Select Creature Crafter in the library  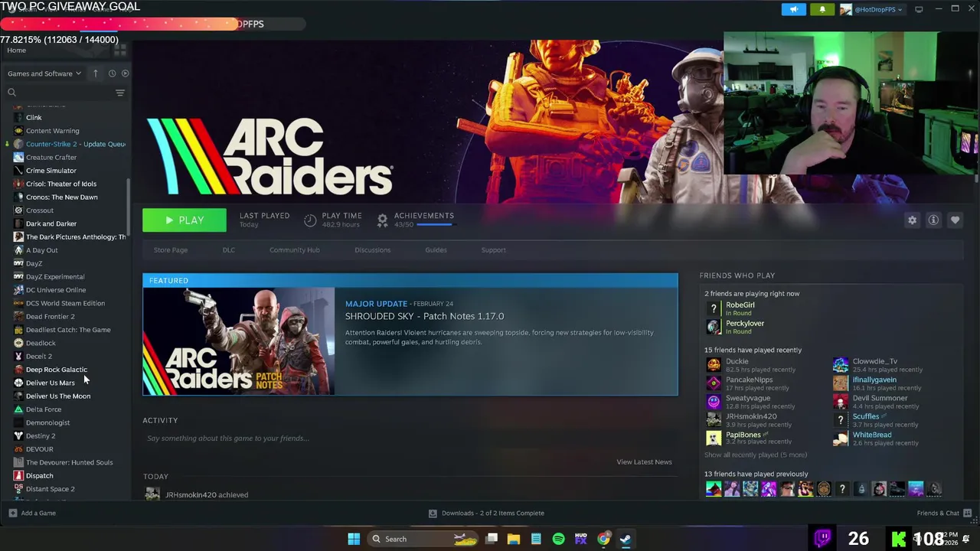point(51,157)
